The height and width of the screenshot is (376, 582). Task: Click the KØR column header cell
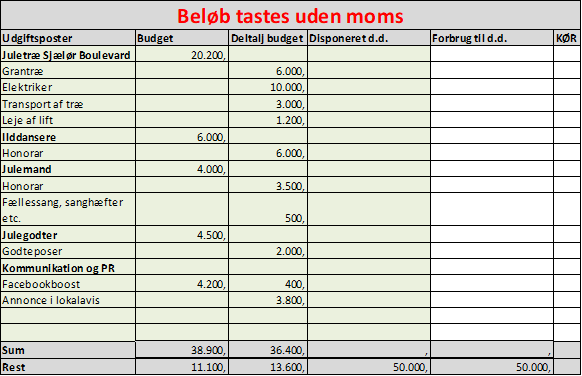[x=567, y=38]
